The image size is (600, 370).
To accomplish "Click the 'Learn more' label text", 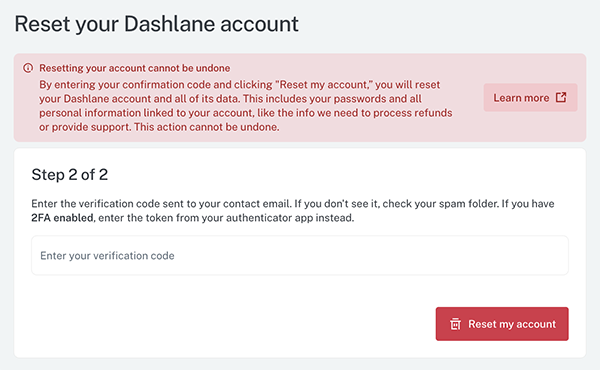I will pyautogui.click(x=521, y=98).
